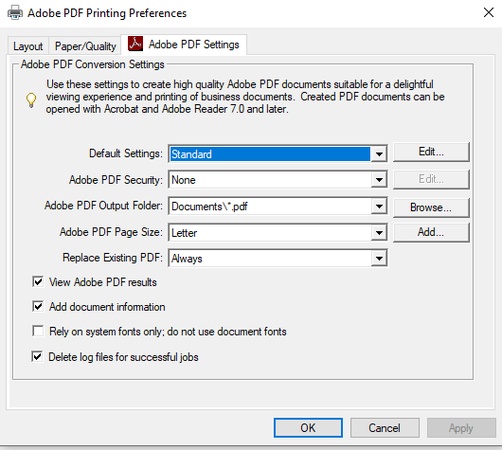Image resolution: width=502 pixels, height=450 pixels.
Task: Disable Delete log files for successful jobs
Action: click(x=37, y=356)
